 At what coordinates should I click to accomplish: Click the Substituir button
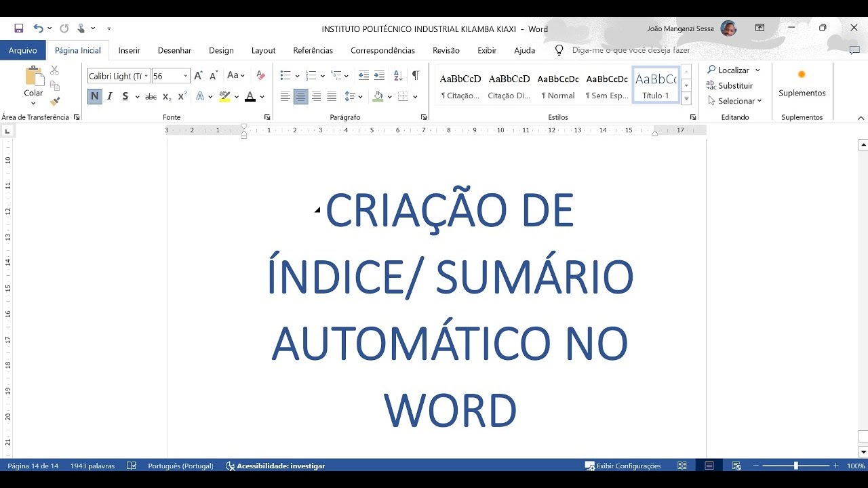point(730,85)
